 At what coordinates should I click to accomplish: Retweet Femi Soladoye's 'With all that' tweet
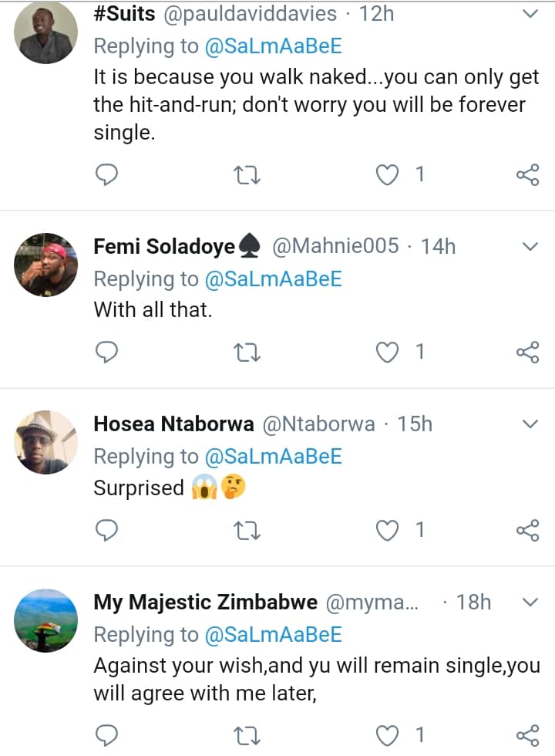click(x=247, y=353)
